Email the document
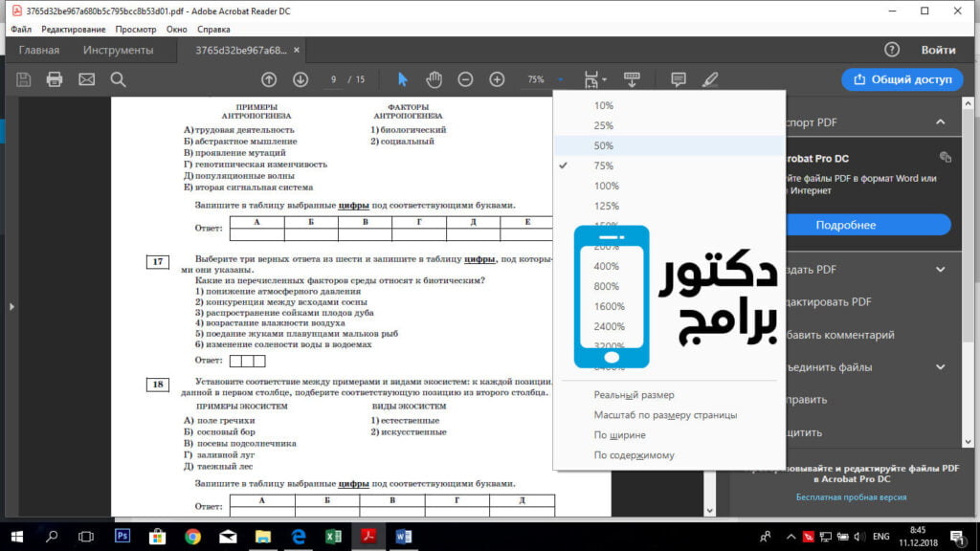 pos(86,79)
